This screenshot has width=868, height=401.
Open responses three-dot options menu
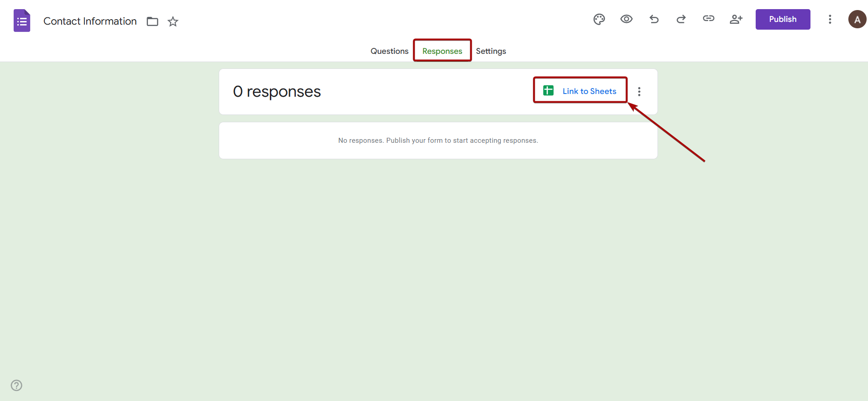tap(639, 92)
